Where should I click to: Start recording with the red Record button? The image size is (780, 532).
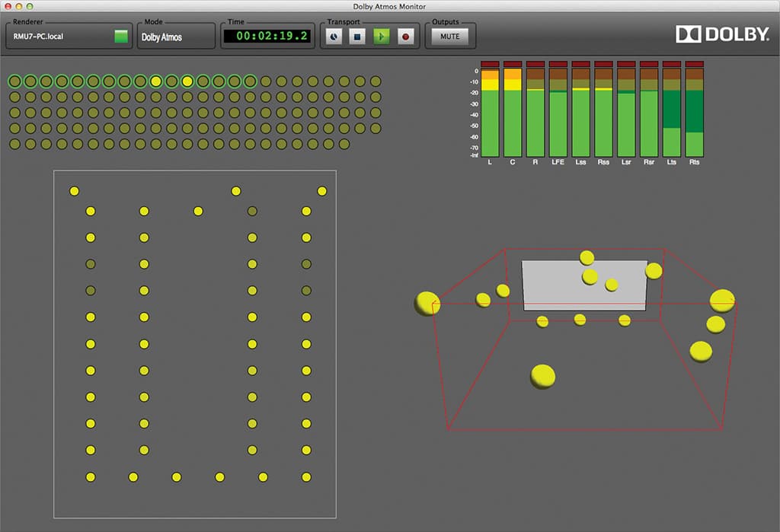coord(405,37)
